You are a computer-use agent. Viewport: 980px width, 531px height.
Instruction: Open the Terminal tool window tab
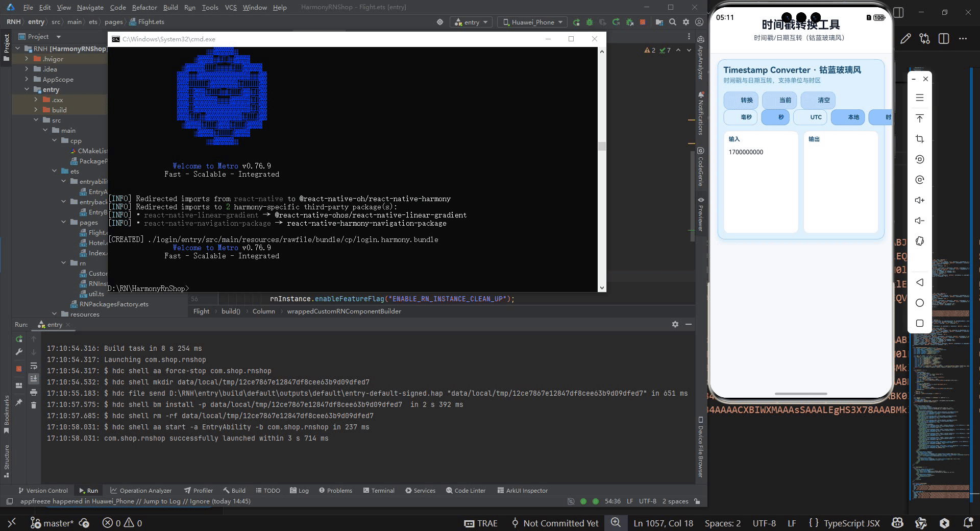pos(379,490)
